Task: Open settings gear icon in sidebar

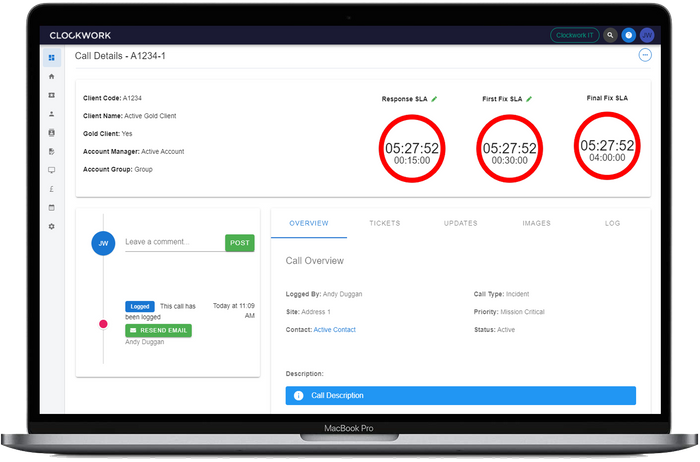Action: [52, 227]
